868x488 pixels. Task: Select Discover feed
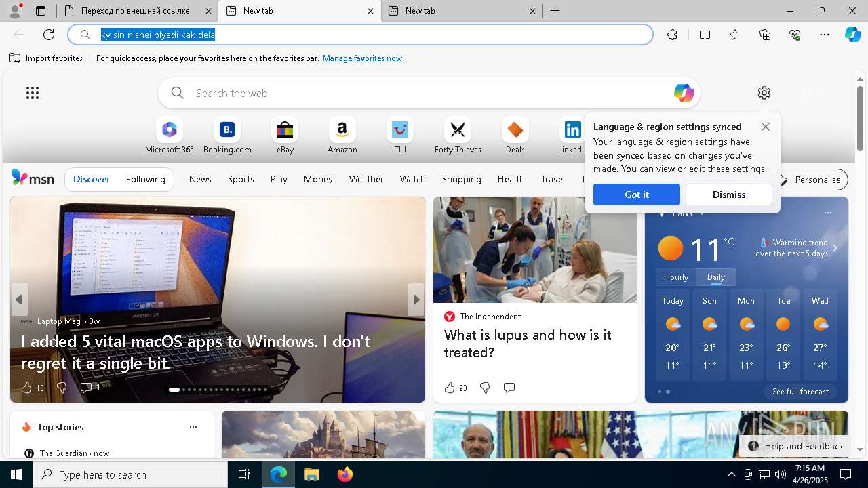92,179
